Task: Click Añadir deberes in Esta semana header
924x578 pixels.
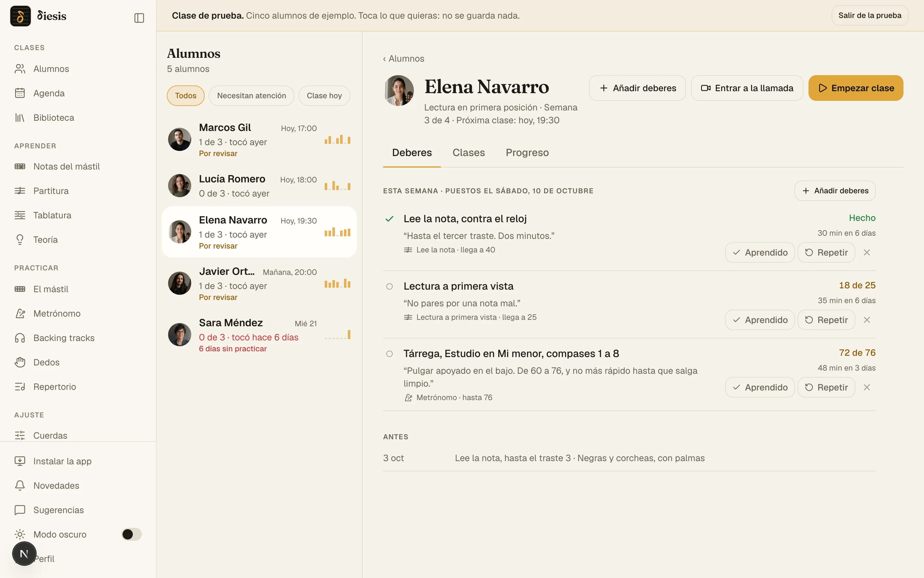Action: (835, 191)
